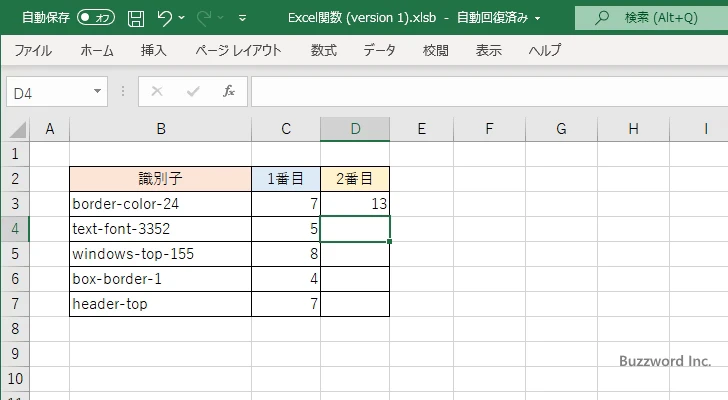Click the Insert Function fx icon
Image resolution: width=728 pixels, height=400 pixels.
(x=228, y=91)
